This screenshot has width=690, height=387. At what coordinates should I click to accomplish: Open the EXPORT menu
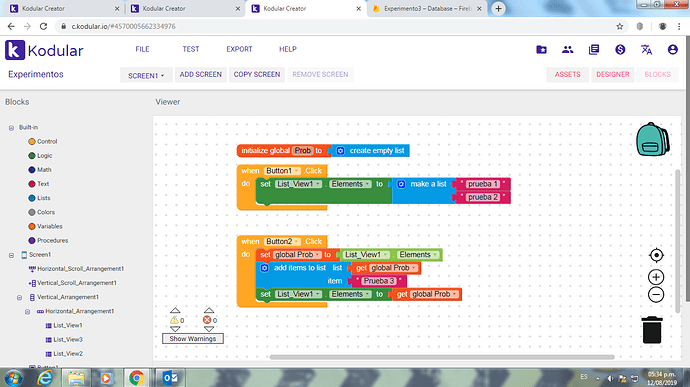[239, 49]
